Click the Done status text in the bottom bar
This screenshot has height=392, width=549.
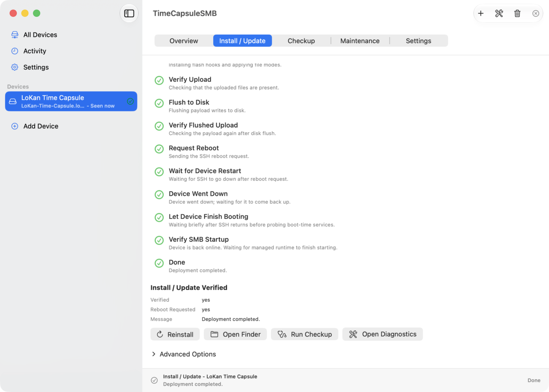[x=534, y=380]
